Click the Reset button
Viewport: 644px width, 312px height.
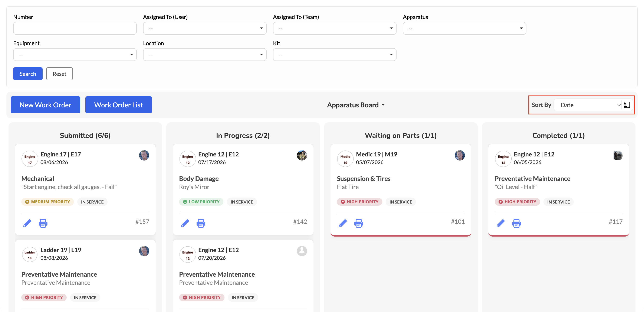[59, 74]
